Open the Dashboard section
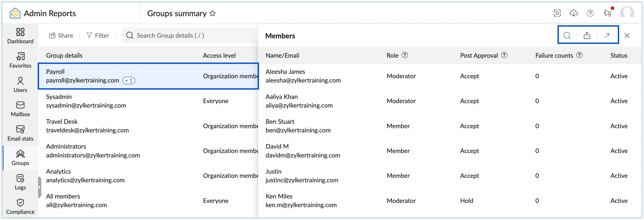 tap(20, 36)
